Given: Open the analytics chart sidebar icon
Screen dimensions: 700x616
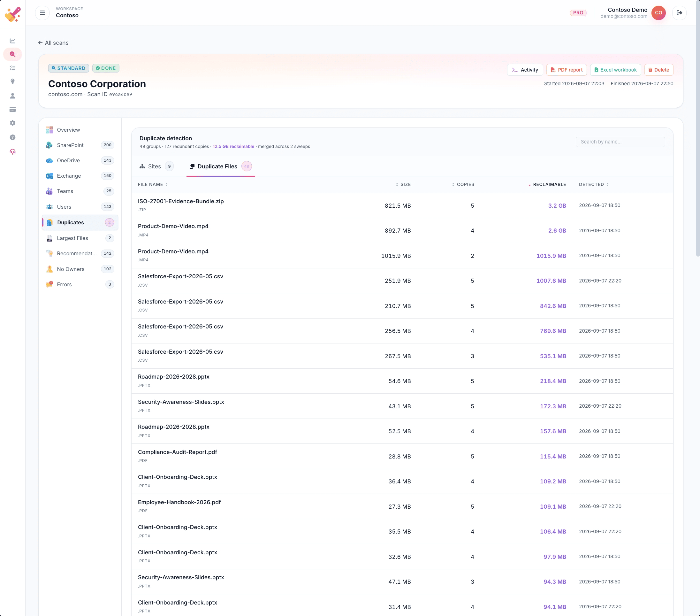Looking at the screenshot, I should 13,41.
